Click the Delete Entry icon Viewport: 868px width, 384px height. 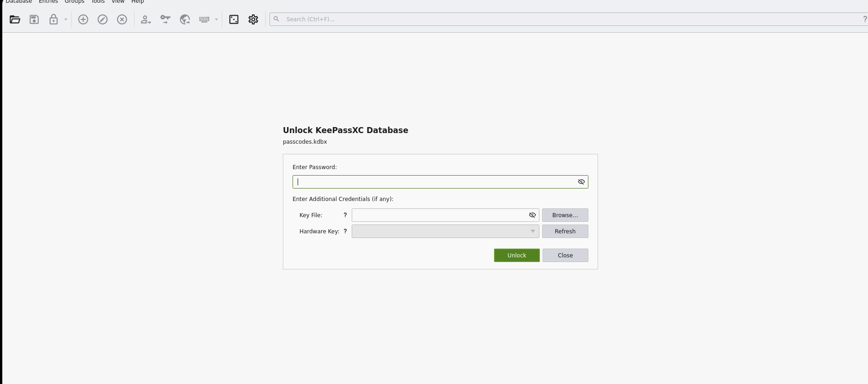point(122,19)
